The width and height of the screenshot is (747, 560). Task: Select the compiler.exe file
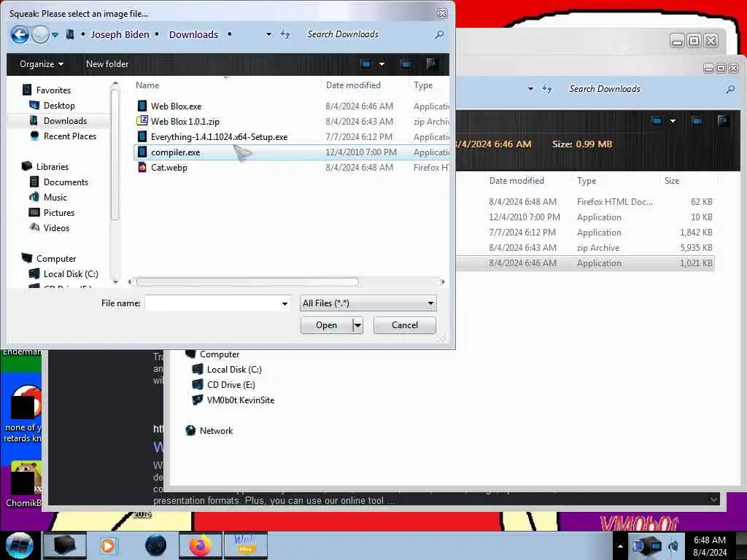(175, 152)
